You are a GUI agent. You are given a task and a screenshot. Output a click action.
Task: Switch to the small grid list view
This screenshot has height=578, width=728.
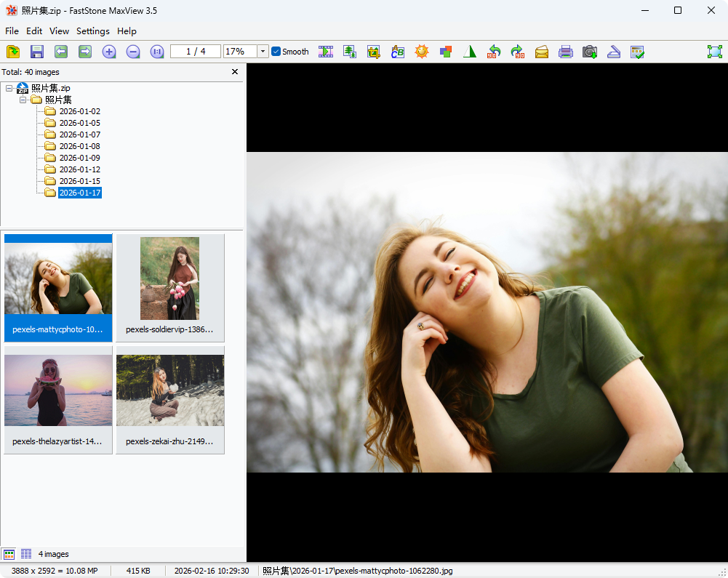(x=26, y=554)
